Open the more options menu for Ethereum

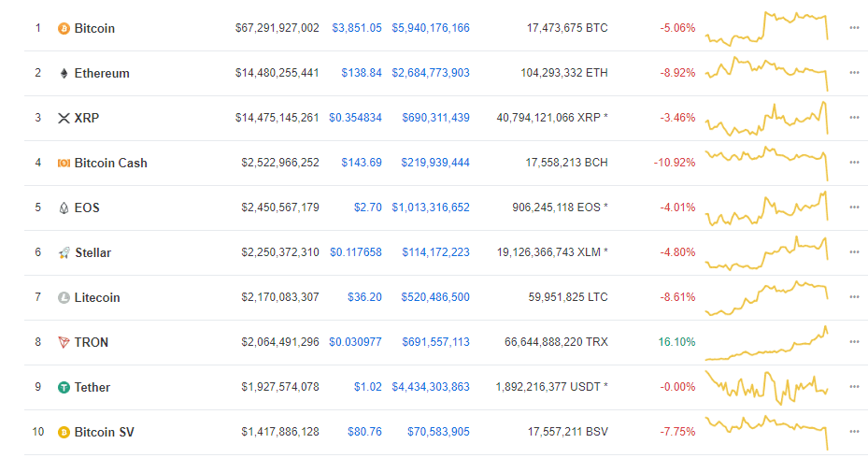(854, 73)
